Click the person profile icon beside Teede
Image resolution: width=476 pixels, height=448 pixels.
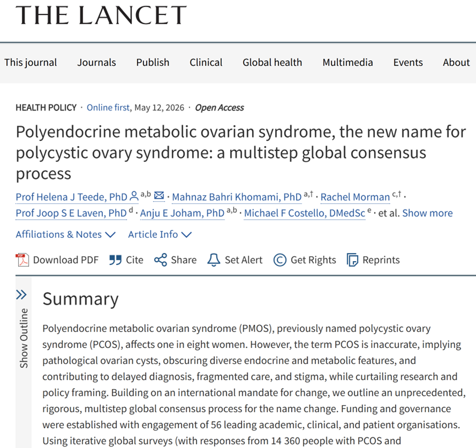click(x=134, y=196)
